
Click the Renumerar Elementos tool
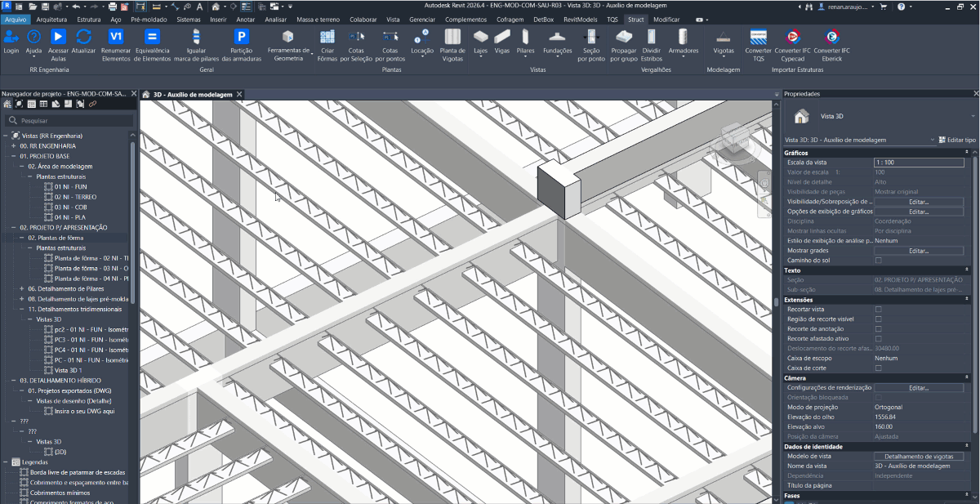click(x=116, y=38)
